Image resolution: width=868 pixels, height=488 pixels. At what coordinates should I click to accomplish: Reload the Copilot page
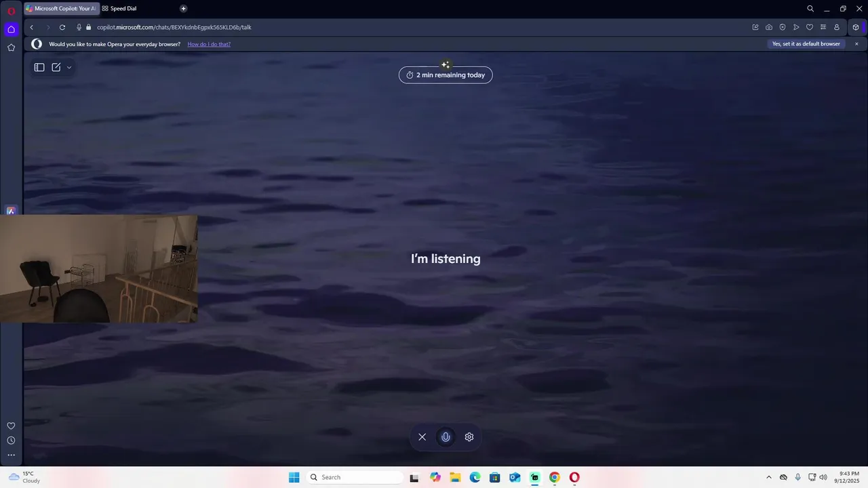[62, 27]
